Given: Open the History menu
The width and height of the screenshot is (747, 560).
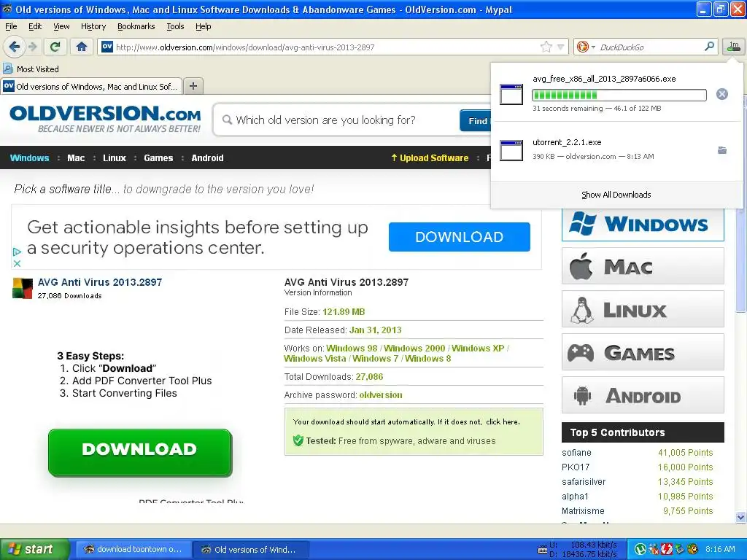Looking at the screenshot, I should click(93, 26).
